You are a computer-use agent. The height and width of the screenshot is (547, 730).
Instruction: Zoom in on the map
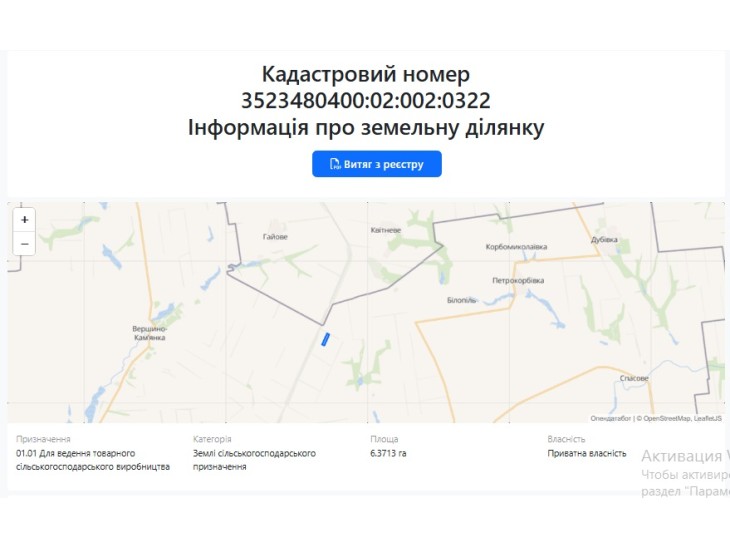[x=25, y=220]
